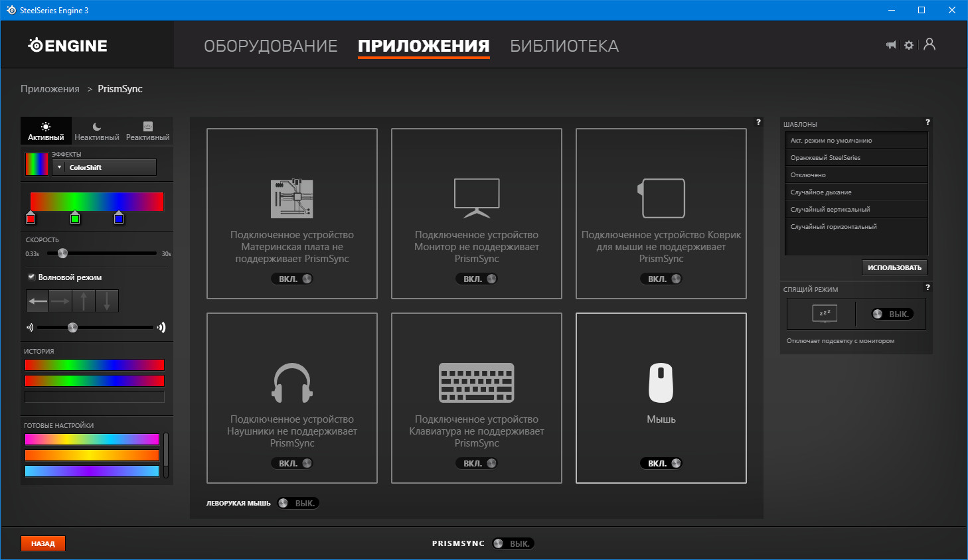
Task: Select the mouse device icon
Action: pyautogui.click(x=661, y=383)
